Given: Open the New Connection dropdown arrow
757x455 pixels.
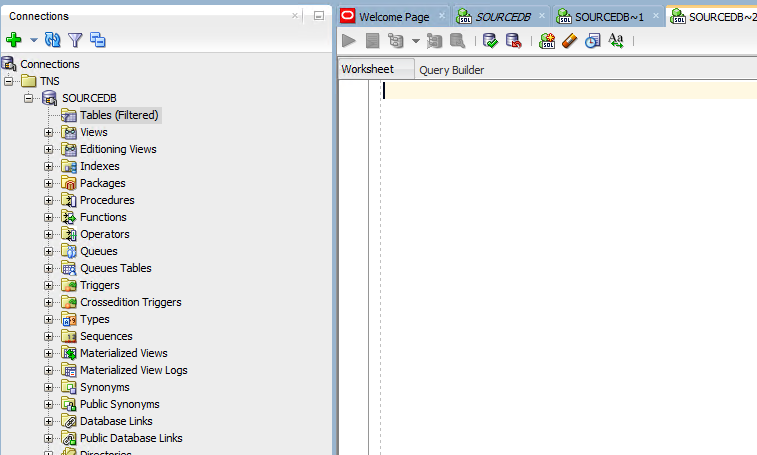Looking at the screenshot, I should [33, 40].
